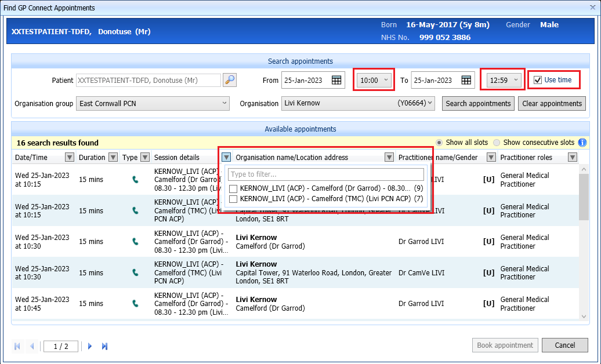Tick the Camelford (Dr Garrod) filter checkbox
Image resolution: width=601 pixels, height=364 pixels.
click(x=233, y=188)
